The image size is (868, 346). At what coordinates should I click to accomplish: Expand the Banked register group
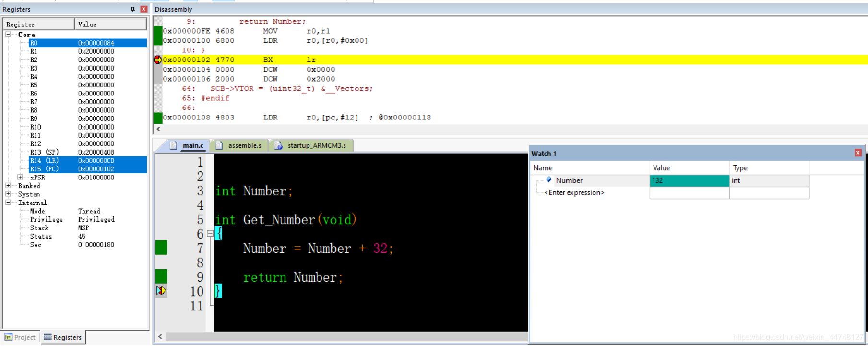pos(8,186)
